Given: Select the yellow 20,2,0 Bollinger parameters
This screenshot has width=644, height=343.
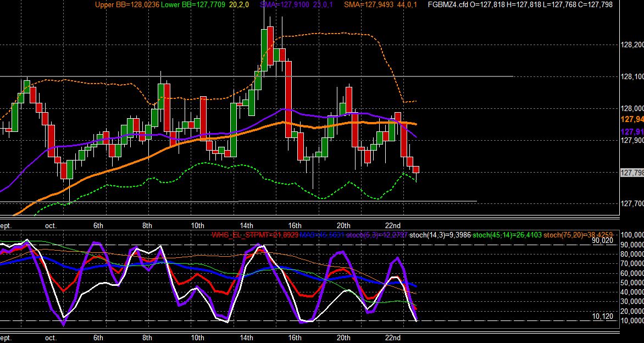Looking at the screenshot, I should 240,5.
